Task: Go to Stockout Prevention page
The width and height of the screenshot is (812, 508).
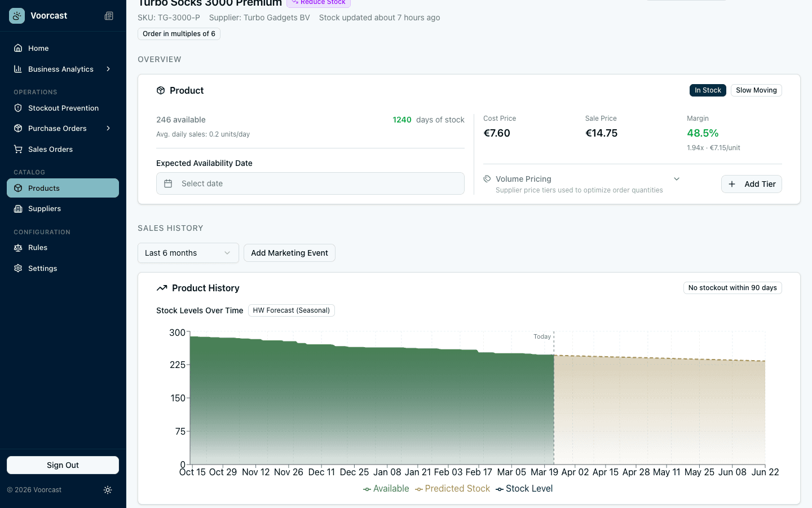Action: 63,108
